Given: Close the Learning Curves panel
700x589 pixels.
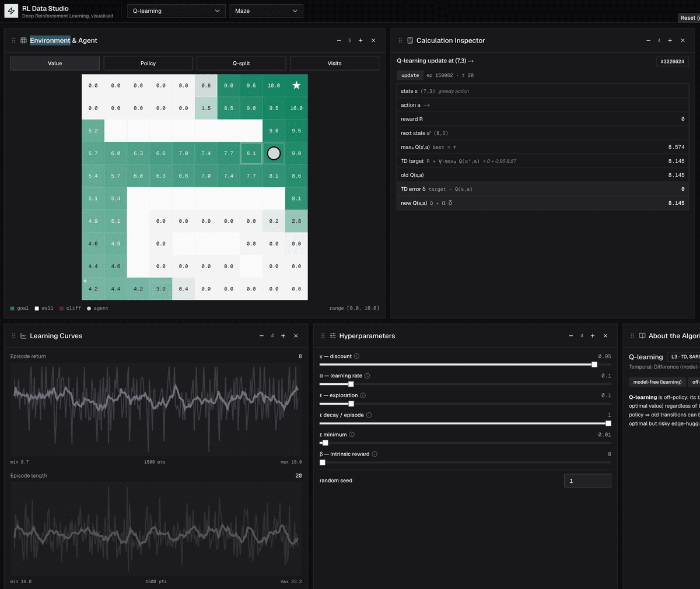Looking at the screenshot, I should point(296,336).
